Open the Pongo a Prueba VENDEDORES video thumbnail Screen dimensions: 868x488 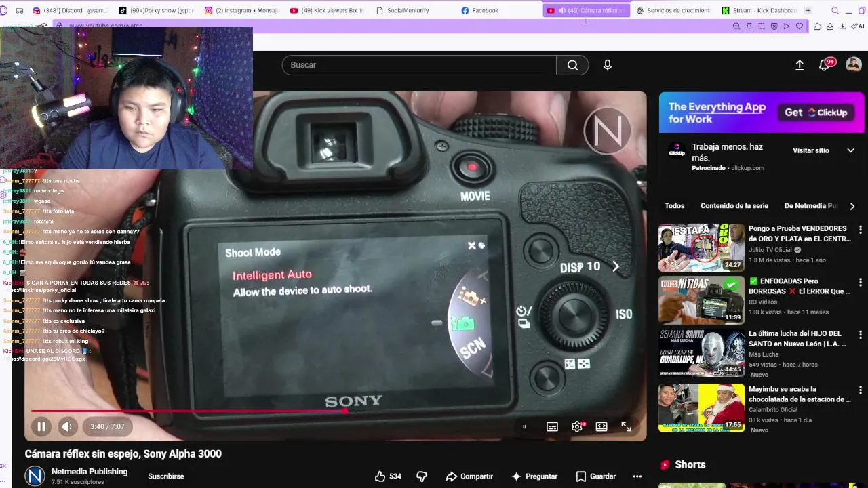701,247
